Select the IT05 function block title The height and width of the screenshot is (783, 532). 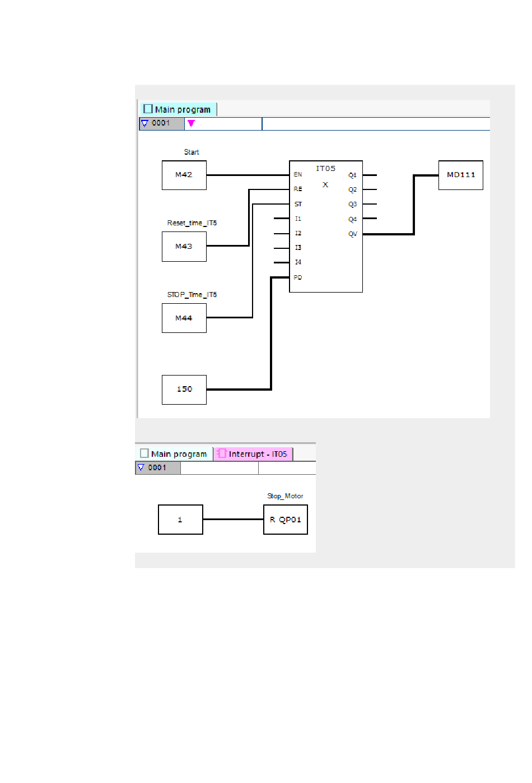pyautogui.click(x=325, y=169)
